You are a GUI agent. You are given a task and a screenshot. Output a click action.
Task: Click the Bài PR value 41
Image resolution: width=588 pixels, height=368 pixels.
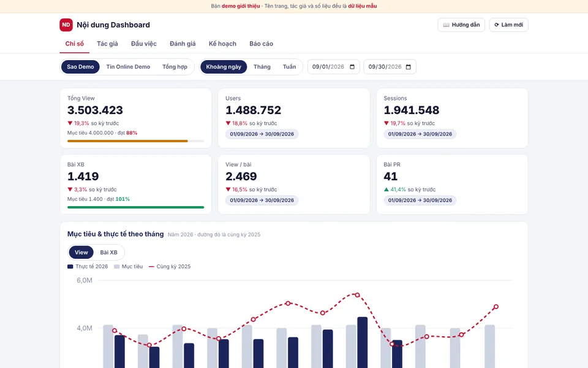[390, 177]
